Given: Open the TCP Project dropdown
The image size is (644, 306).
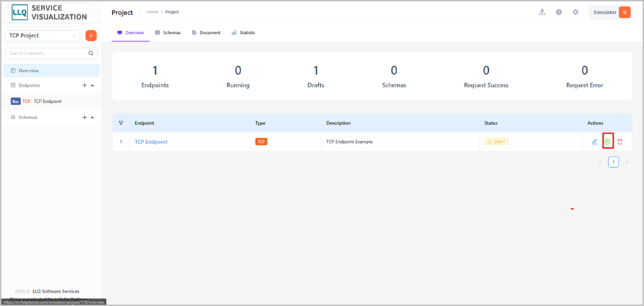Looking at the screenshot, I should point(43,36).
